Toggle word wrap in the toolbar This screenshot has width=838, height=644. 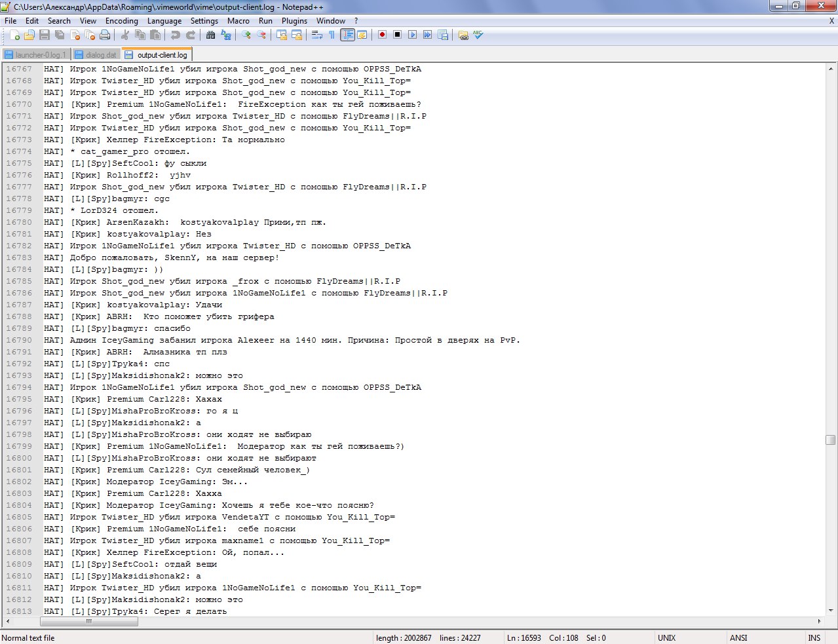[317, 35]
